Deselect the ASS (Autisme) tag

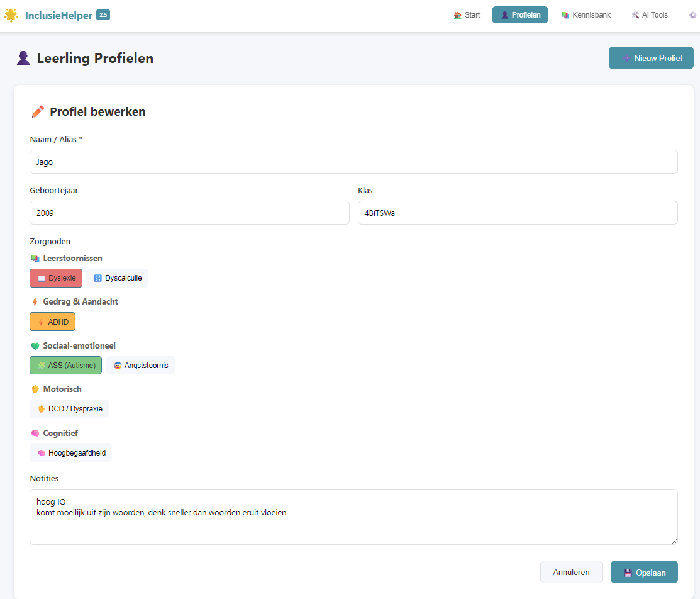(65, 366)
